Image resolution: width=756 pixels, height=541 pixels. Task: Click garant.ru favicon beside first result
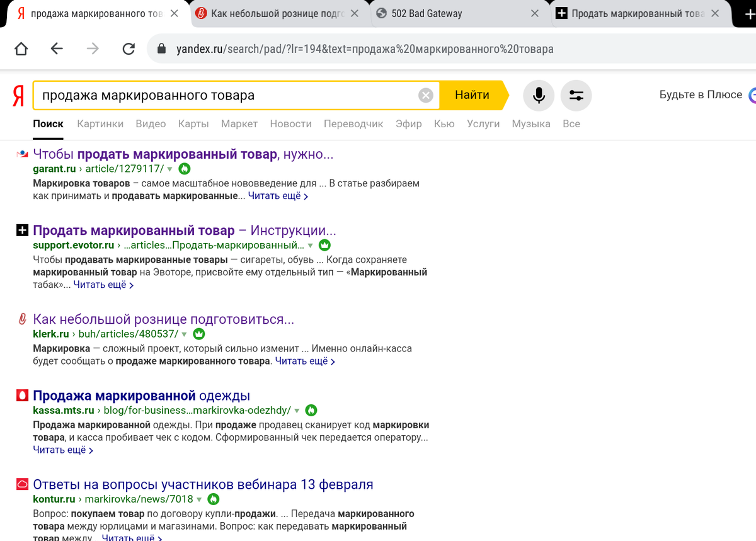[22, 154]
